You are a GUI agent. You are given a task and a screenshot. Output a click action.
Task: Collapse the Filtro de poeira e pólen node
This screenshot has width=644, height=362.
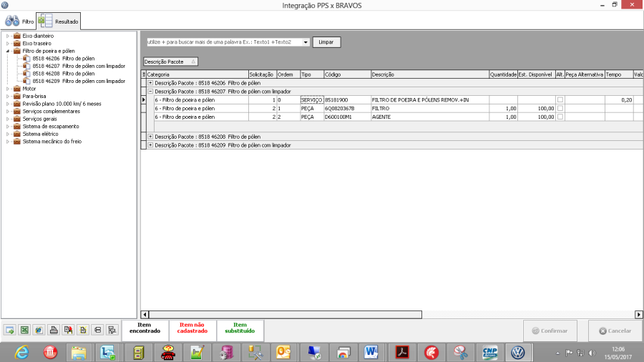pos(7,51)
